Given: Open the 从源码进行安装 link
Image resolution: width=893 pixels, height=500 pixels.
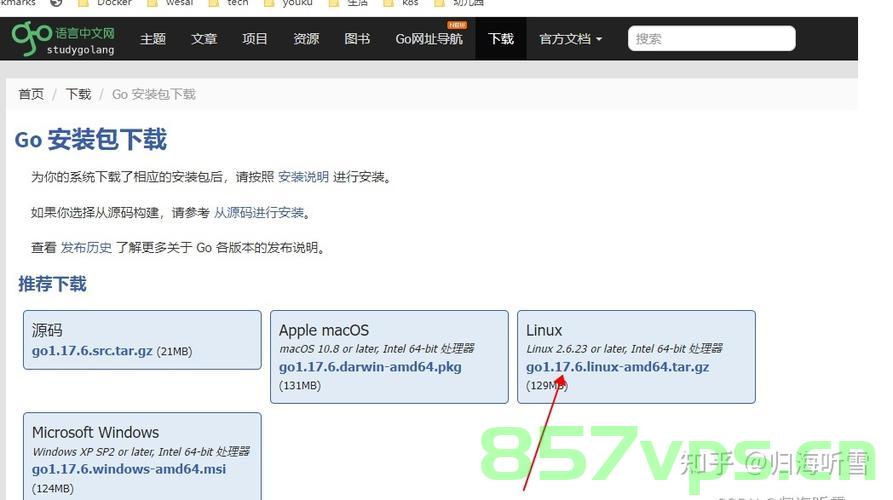Looking at the screenshot, I should (x=259, y=213).
